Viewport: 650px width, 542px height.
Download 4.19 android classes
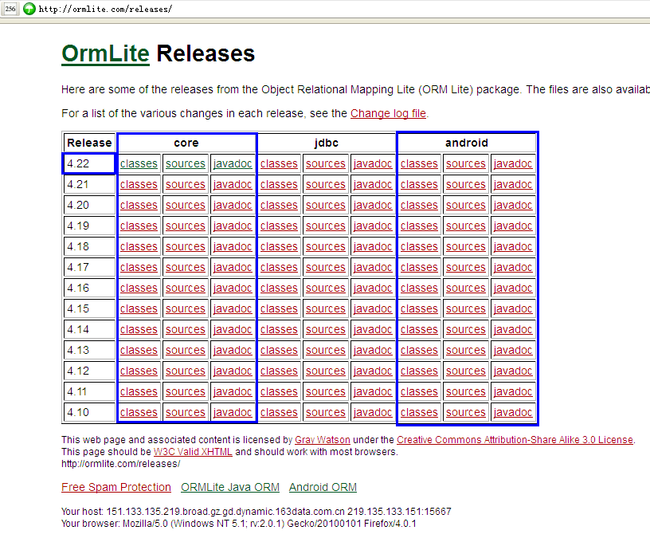(419, 226)
